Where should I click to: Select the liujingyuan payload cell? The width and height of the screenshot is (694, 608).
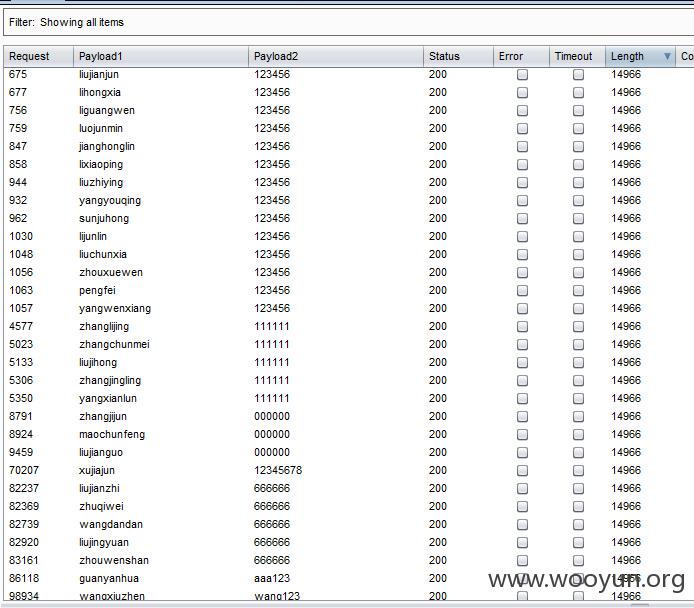coord(104,542)
